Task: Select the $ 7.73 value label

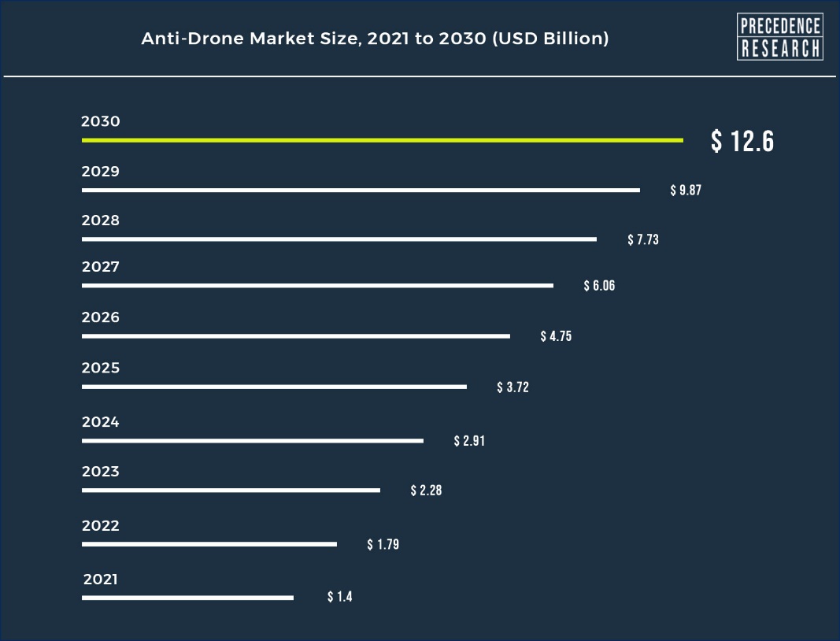Action: [642, 239]
